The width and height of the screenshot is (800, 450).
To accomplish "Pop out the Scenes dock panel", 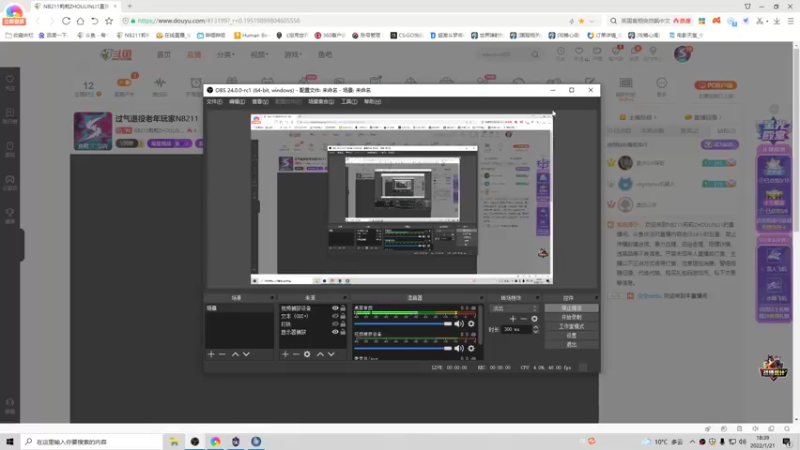I will click(x=272, y=298).
